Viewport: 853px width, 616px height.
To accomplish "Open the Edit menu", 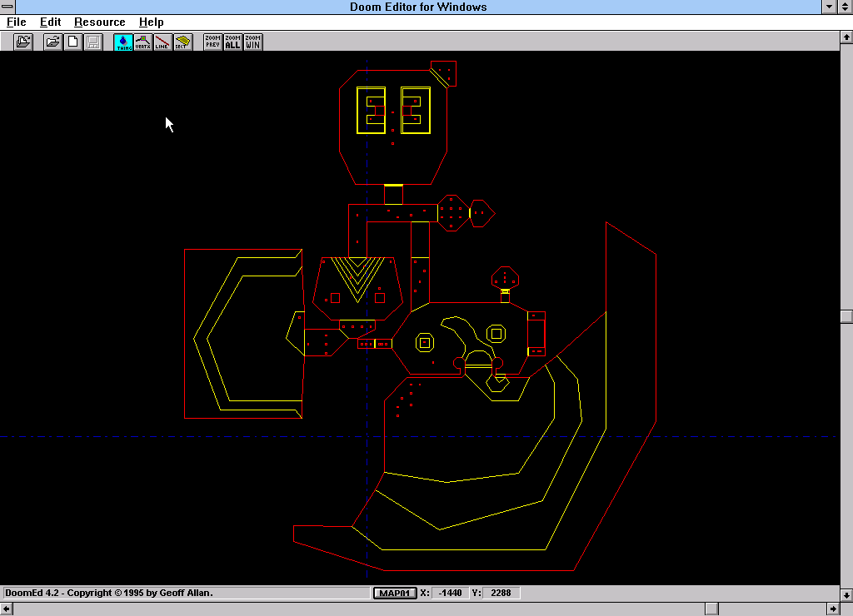I will coord(50,22).
